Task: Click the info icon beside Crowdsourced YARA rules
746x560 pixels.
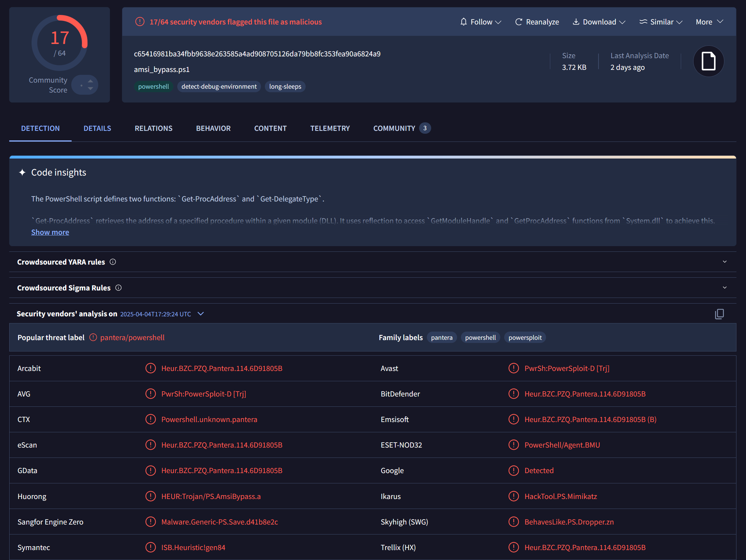Action: [112, 262]
